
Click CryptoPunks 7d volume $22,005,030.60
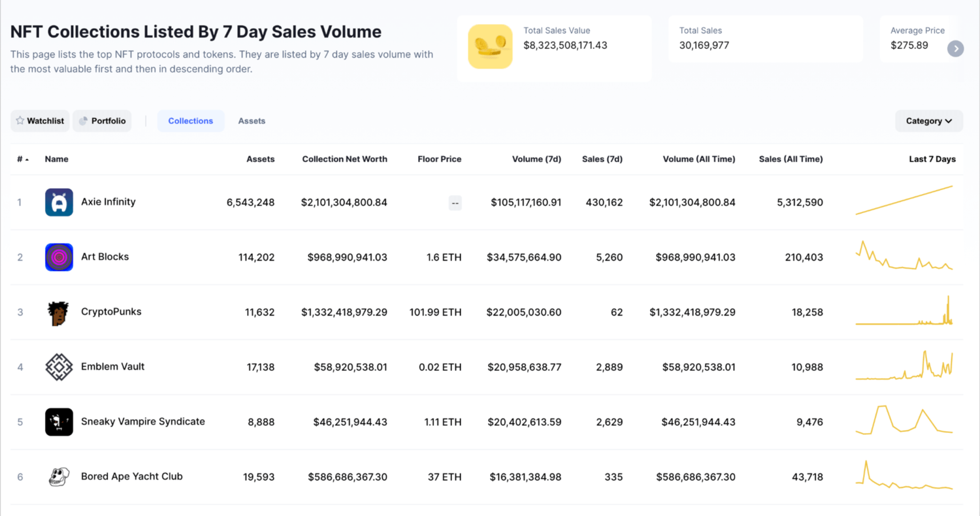coord(524,312)
